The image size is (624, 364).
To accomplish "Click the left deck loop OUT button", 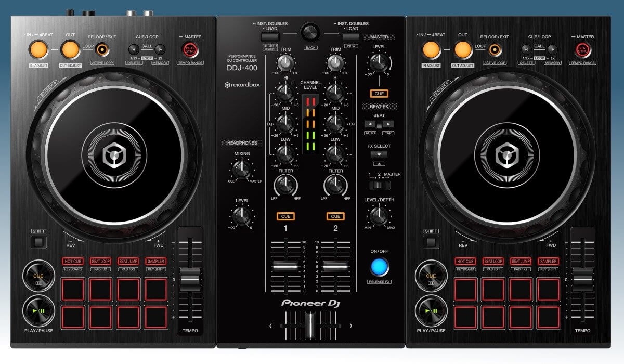I will (x=70, y=49).
